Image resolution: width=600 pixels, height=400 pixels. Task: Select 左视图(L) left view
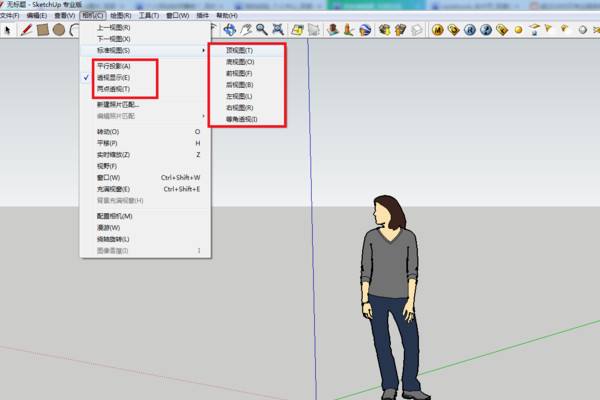click(239, 96)
